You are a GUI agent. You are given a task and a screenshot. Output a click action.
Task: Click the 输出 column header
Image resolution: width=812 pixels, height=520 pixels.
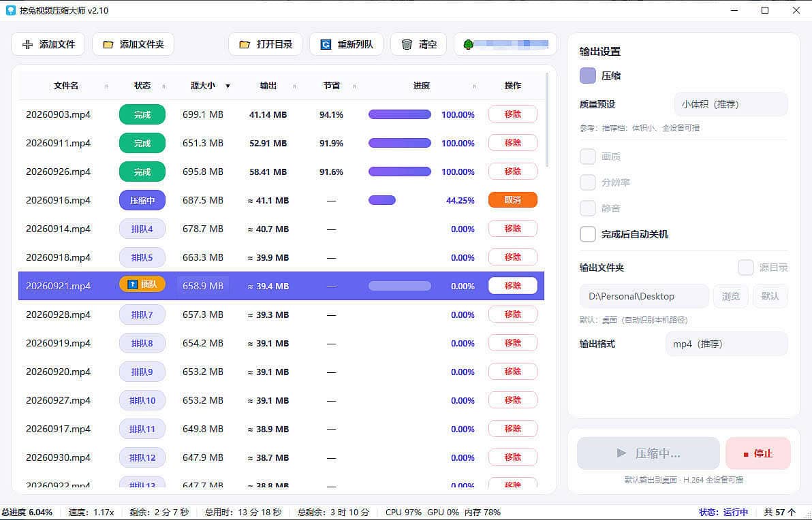pyautogui.click(x=268, y=85)
